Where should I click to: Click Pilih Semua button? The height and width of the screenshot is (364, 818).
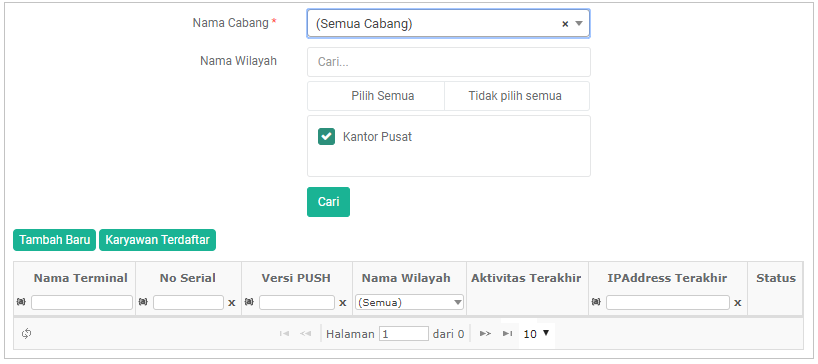tap(376, 96)
